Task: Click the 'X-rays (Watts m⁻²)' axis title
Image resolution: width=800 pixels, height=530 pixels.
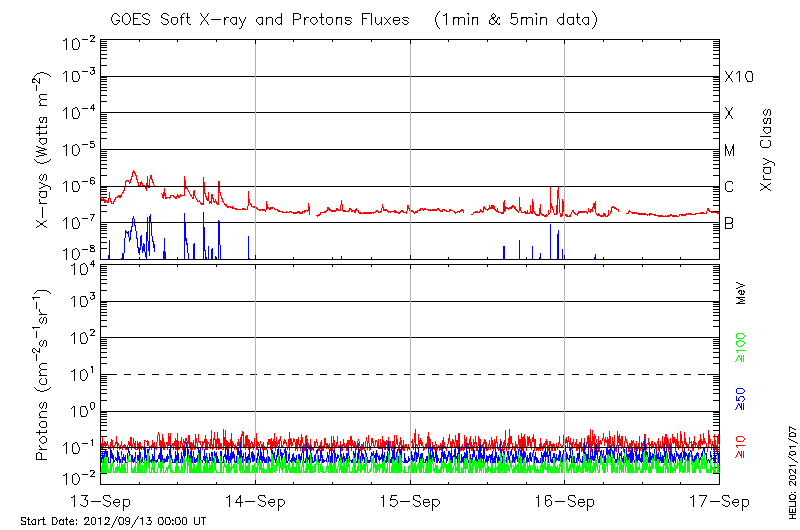Action: (44, 150)
